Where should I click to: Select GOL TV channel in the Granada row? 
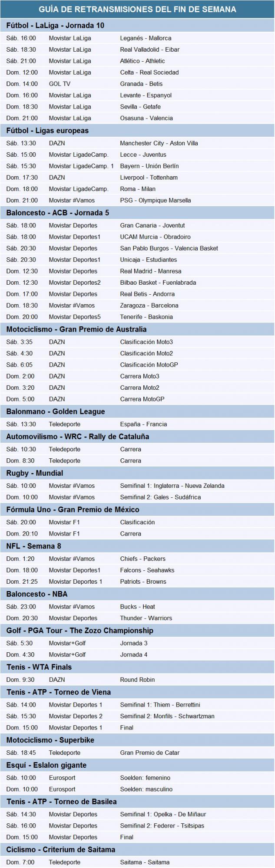coord(60,84)
